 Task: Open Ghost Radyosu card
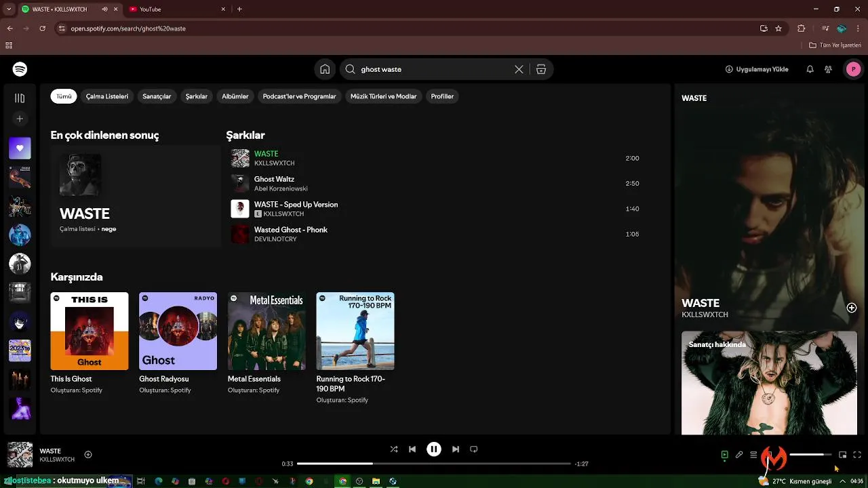178,343
